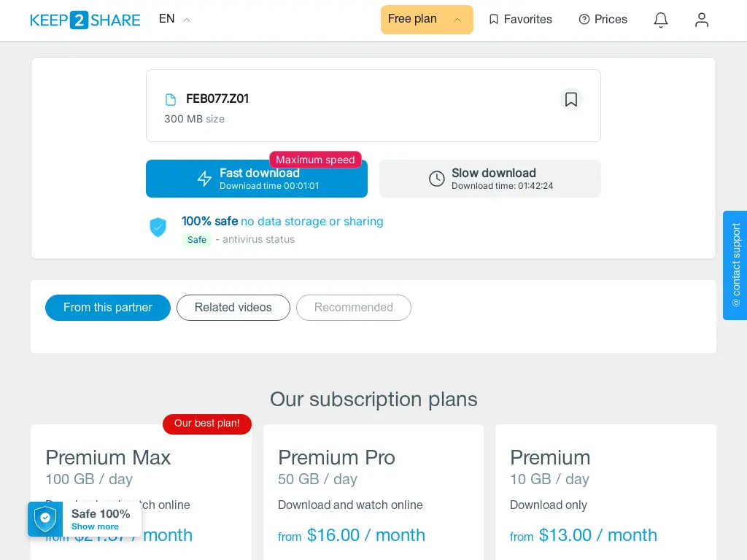
Task: Select the Recommended tab
Action: coord(354,308)
